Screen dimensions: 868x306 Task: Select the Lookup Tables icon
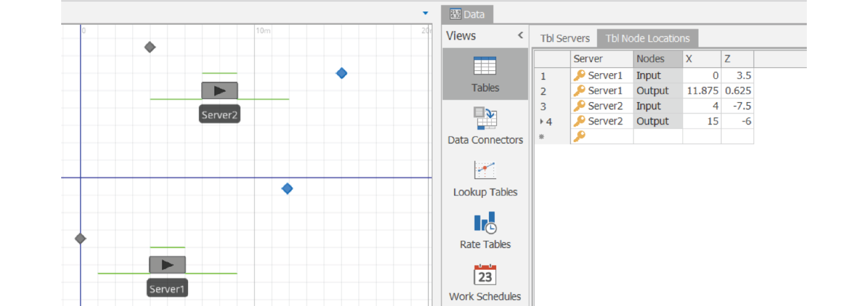click(484, 171)
